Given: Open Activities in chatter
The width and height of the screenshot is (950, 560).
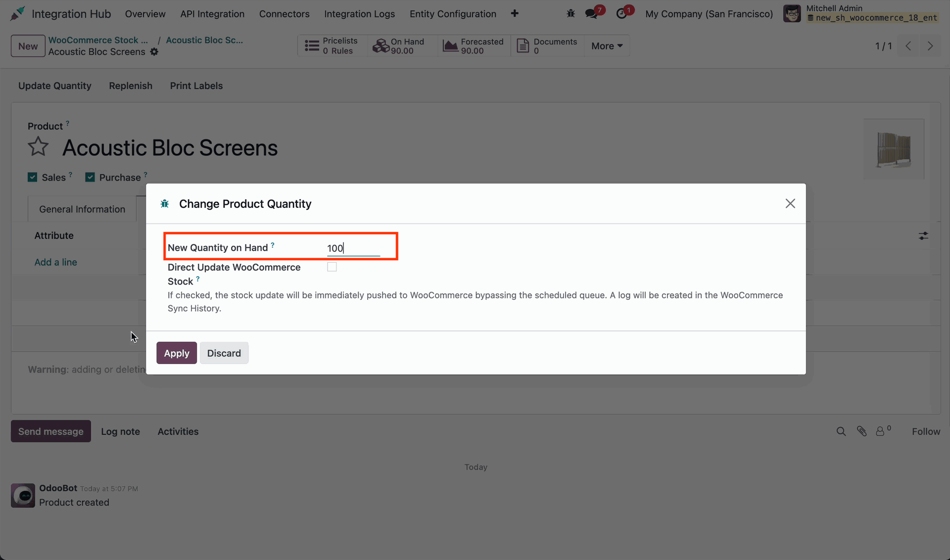Looking at the screenshot, I should pyautogui.click(x=178, y=431).
